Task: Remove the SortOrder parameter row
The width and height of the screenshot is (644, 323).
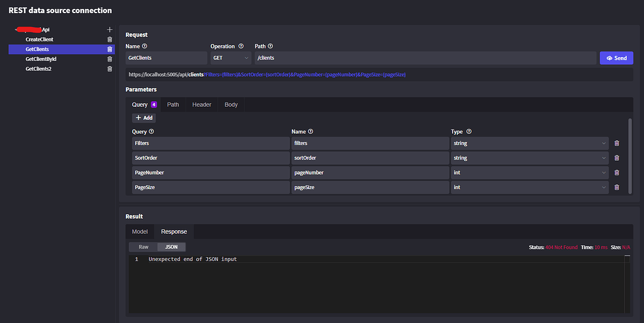Action: click(616, 158)
